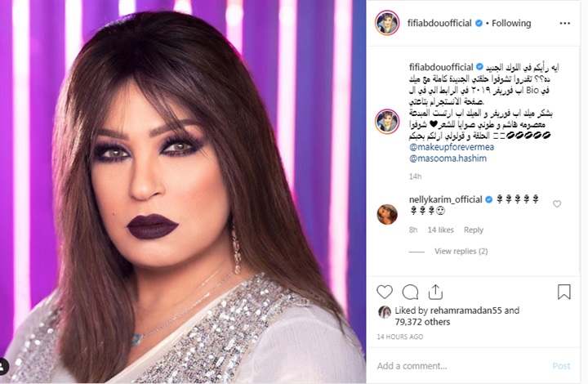Expand View replies (2) on comment
This screenshot has width=588, height=384.
point(461,252)
